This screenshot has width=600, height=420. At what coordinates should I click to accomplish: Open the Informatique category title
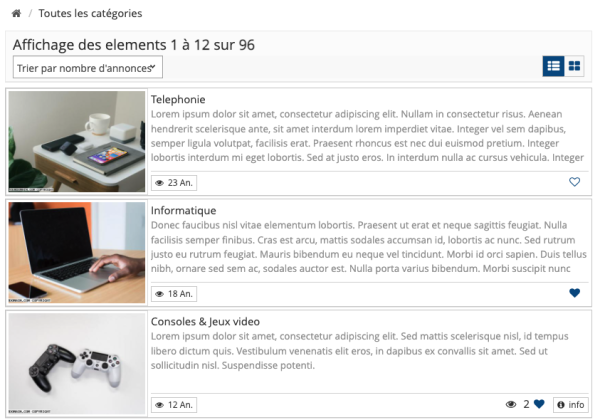click(x=183, y=210)
